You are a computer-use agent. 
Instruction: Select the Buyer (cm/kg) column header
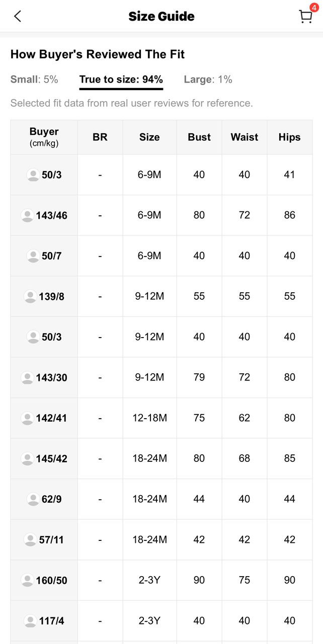coord(44,137)
